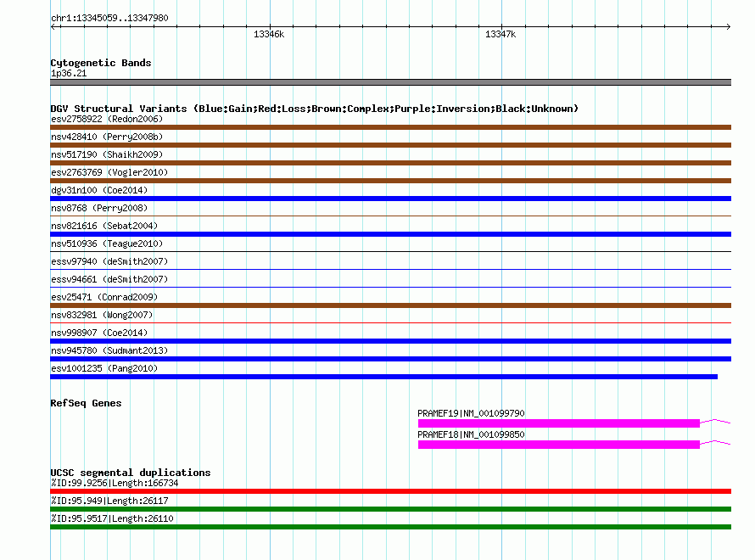The width and height of the screenshot is (755, 560).
Task: Click the magenta PRAMEF19 exon bar
Action: (x=558, y=423)
